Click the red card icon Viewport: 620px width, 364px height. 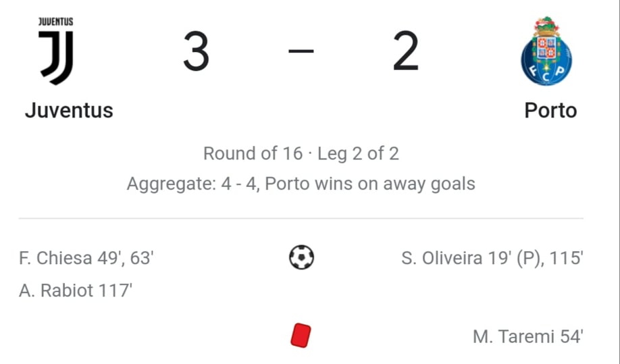tap(301, 336)
